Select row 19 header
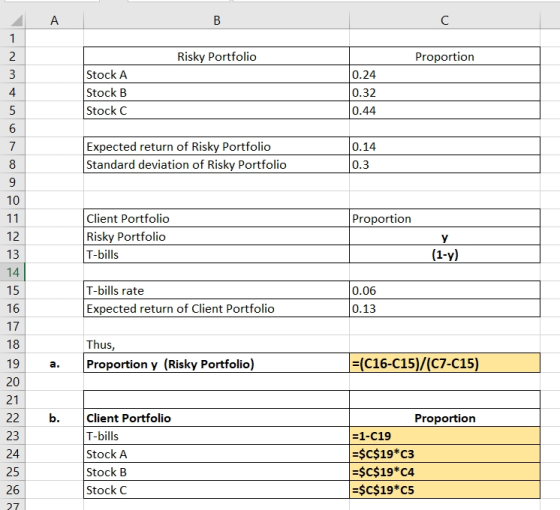560x510 pixels. click(12, 363)
